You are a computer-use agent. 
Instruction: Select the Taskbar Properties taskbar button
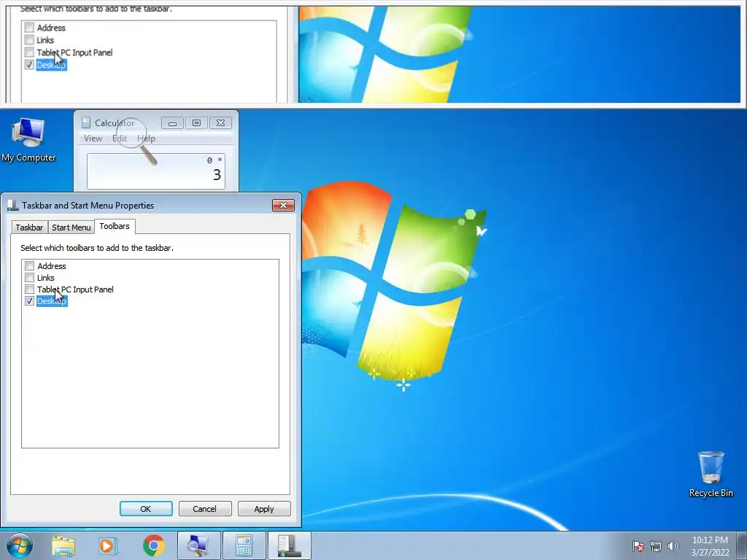tap(289, 545)
